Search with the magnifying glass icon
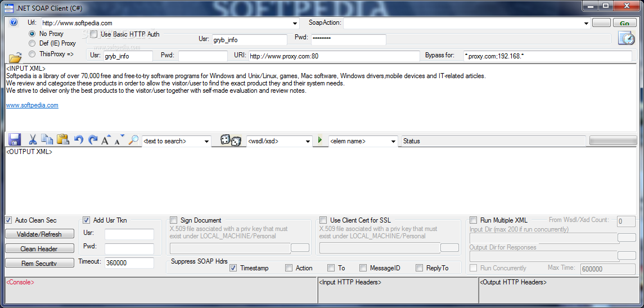The height and width of the screenshot is (308, 644). click(133, 139)
